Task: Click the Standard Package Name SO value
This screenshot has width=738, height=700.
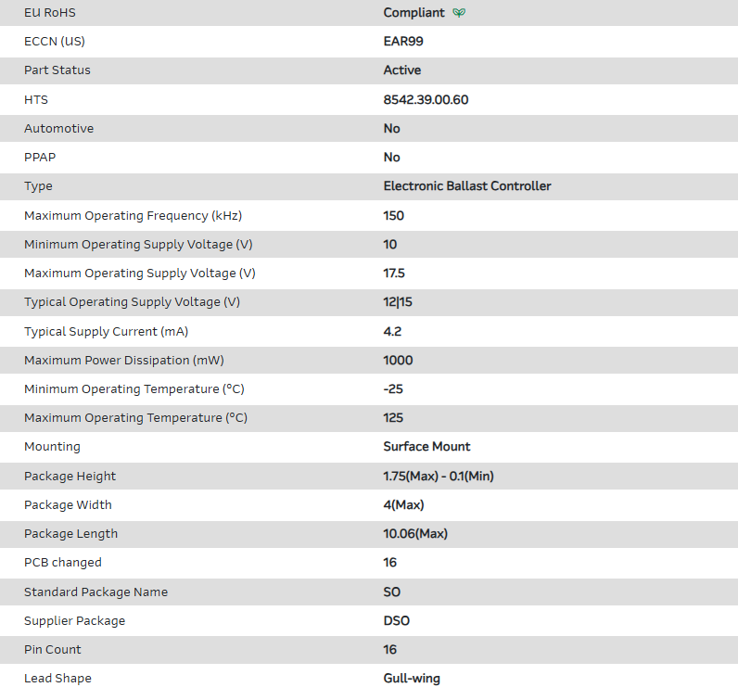Action: [x=392, y=592]
